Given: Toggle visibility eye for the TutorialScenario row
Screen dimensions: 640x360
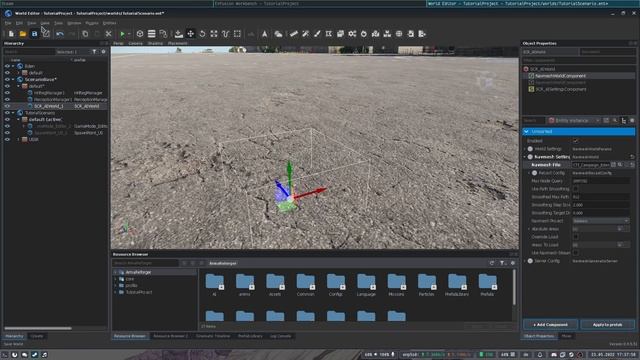Looking at the screenshot, I should coord(7,113).
